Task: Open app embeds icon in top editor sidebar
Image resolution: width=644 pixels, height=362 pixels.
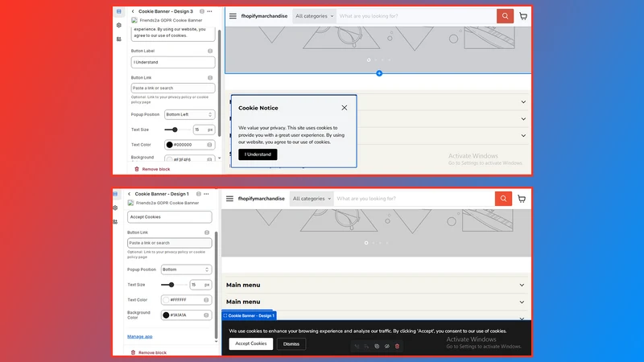Action: 118,39
